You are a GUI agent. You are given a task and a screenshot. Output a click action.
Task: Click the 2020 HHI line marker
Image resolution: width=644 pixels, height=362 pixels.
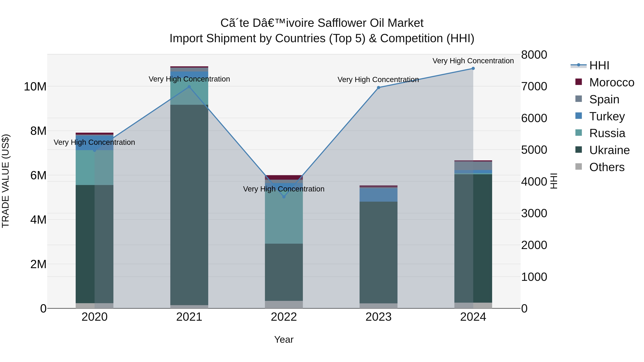(94, 150)
